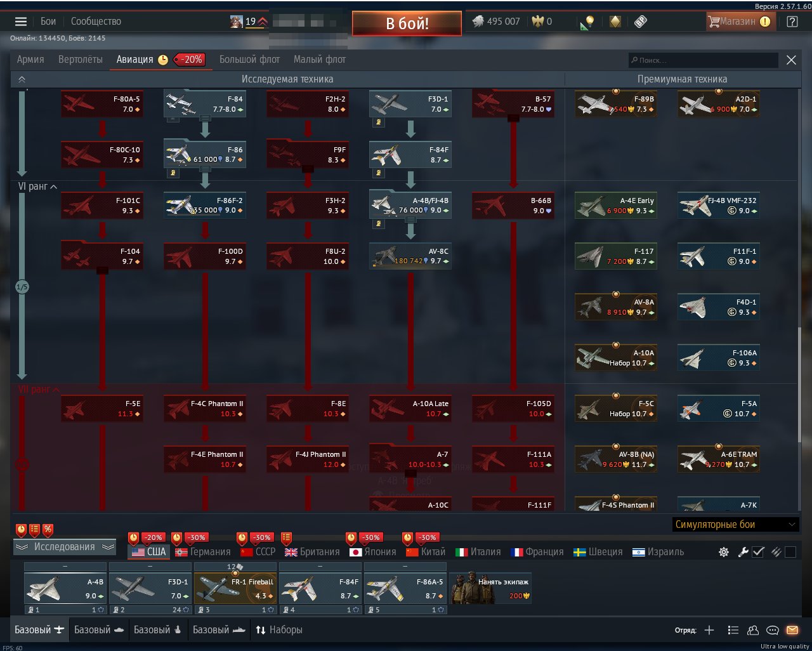Focus the Поиск search field

[x=703, y=60]
